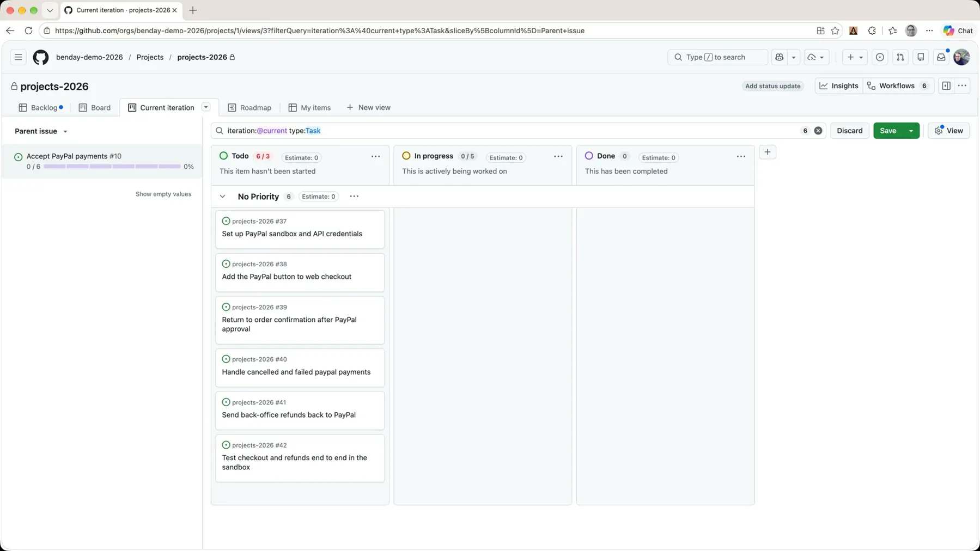Collapse the No Priority group
The image size is (980, 551).
coord(222,197)
